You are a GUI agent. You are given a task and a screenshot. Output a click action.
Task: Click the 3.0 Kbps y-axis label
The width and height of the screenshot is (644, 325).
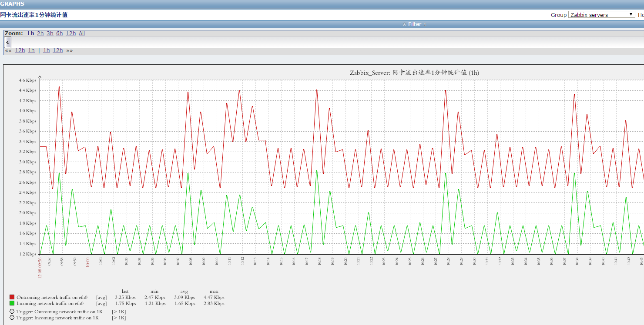[28, 162]
